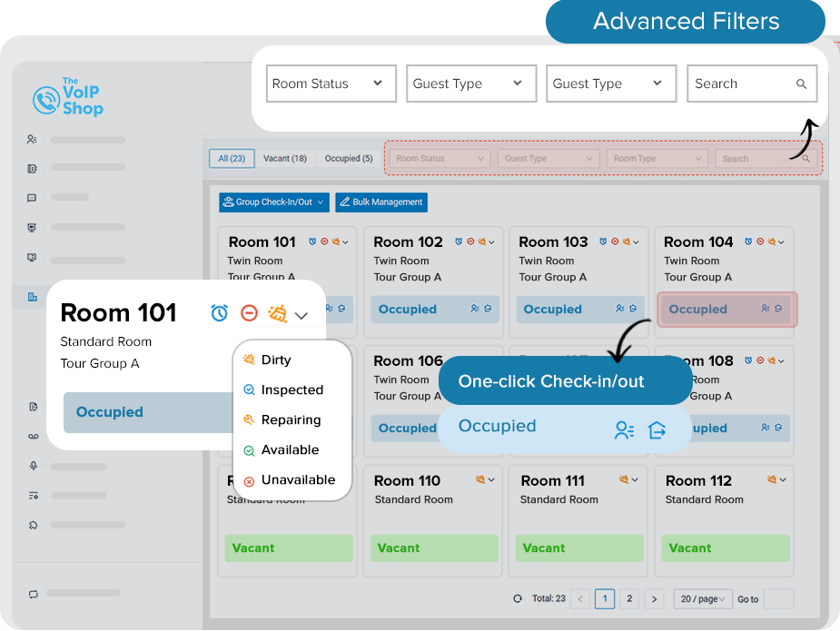Click the guest info icon in Room 103 Occupied bar
The height and width of the screenshot is (631, 840).
coord(620,309)
